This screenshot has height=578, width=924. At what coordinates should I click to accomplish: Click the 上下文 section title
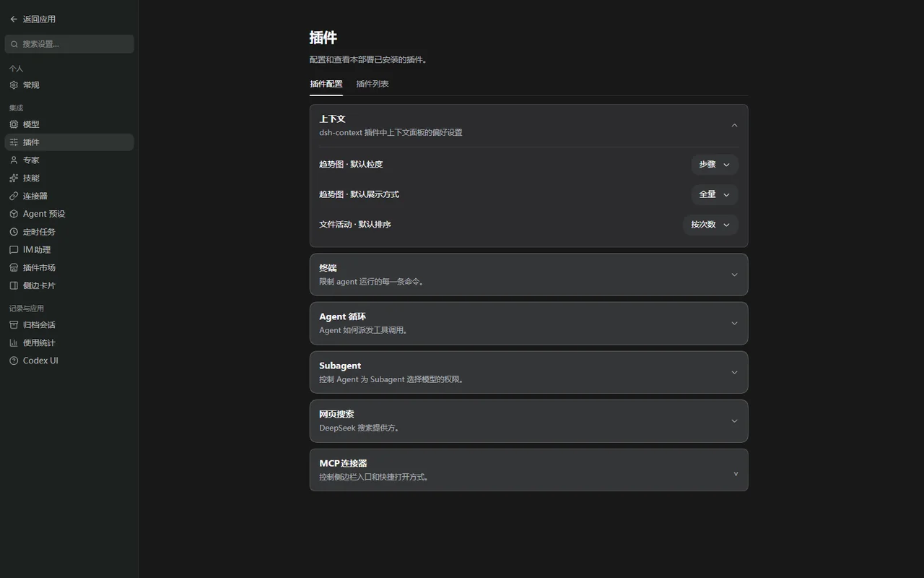point(332,118)
